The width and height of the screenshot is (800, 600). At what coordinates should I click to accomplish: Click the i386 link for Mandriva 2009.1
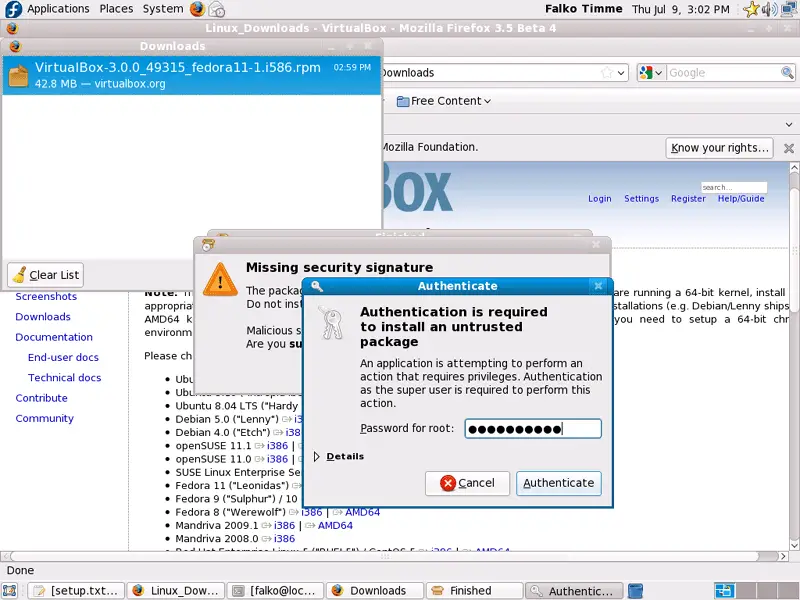click(285, 525)
